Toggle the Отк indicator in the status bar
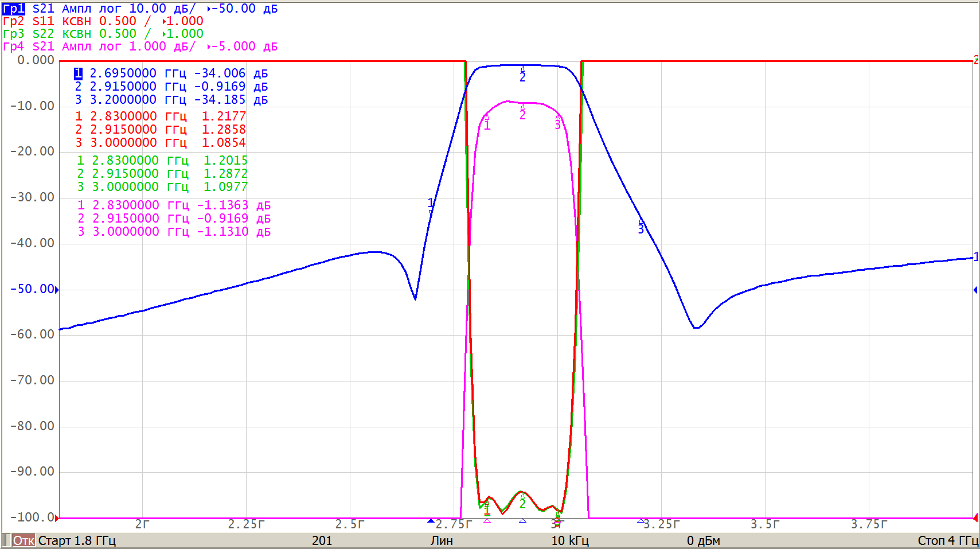 [x=24, y=540]
